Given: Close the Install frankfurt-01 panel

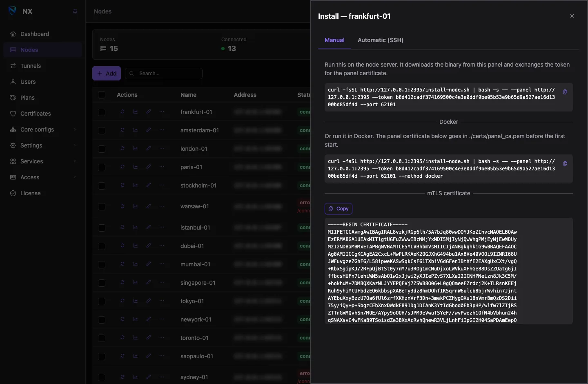Looking at the screenshot, I should [572, 16].
